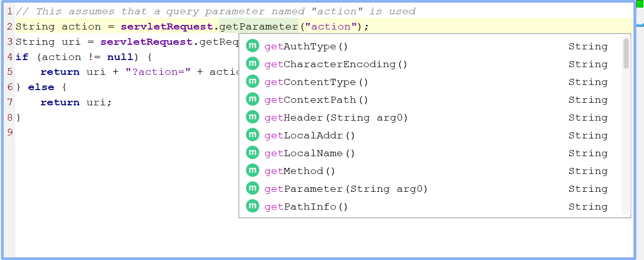The width and height of the screenshot is (644, 260).
Task: Click the method icon beside getPathInfo()
Action: click(x=253, y=206)
